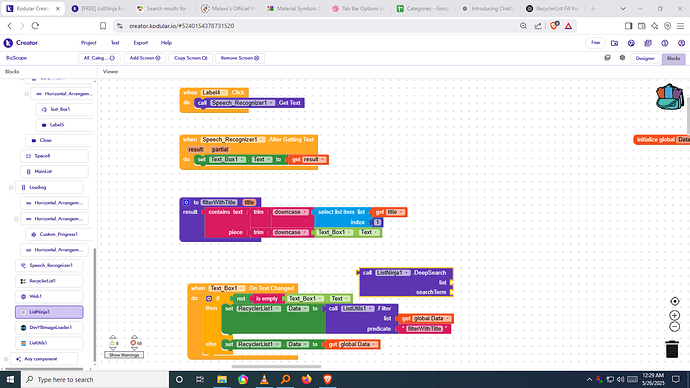Toggle the browser sidebar panel icon
The height and width of the screenshot is (388, 690).
click(628, 26)
